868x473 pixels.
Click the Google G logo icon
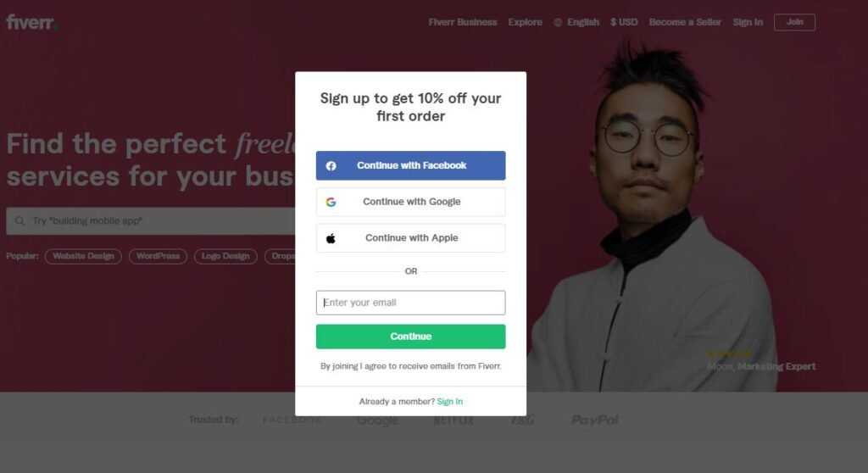pos(331,202)
